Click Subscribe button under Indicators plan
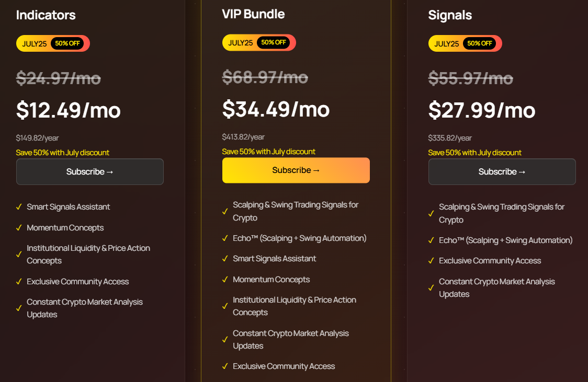This screenshot has width=588, height=382. pos(89,171)
